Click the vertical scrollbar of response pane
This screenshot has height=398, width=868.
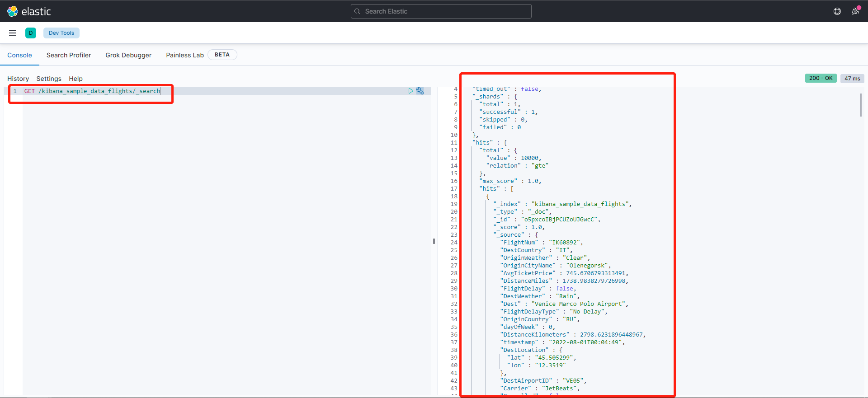[x=860, y=105]
